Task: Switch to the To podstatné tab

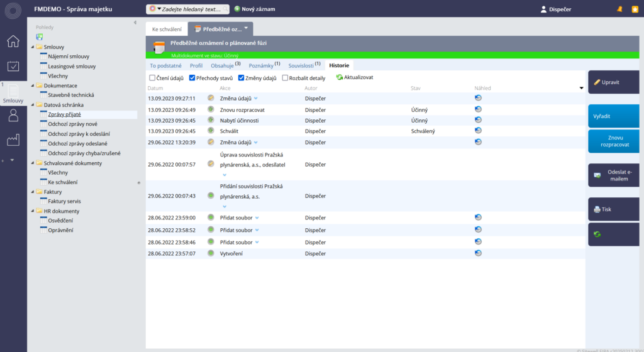Action: pyautogui.click(x=165, y=65)
